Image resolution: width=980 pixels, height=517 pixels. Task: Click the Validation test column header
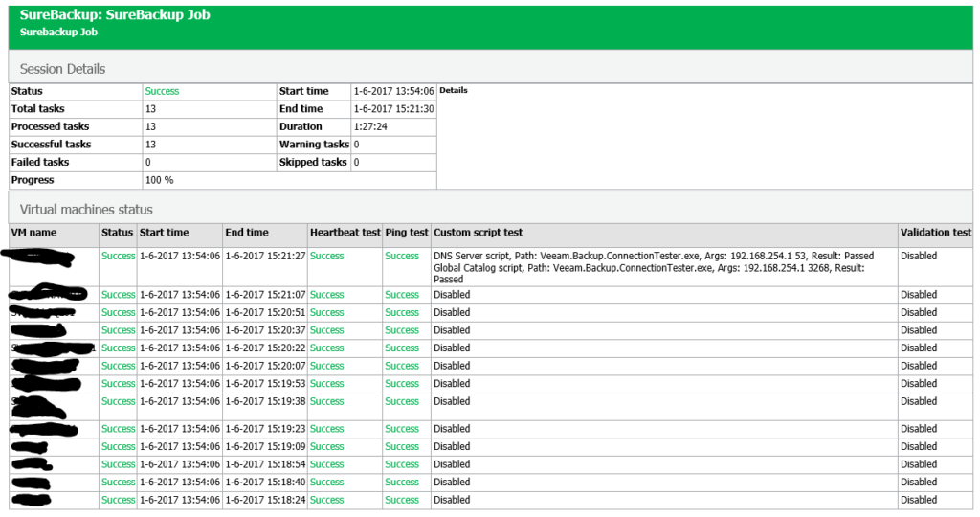(x=935, y=233)
